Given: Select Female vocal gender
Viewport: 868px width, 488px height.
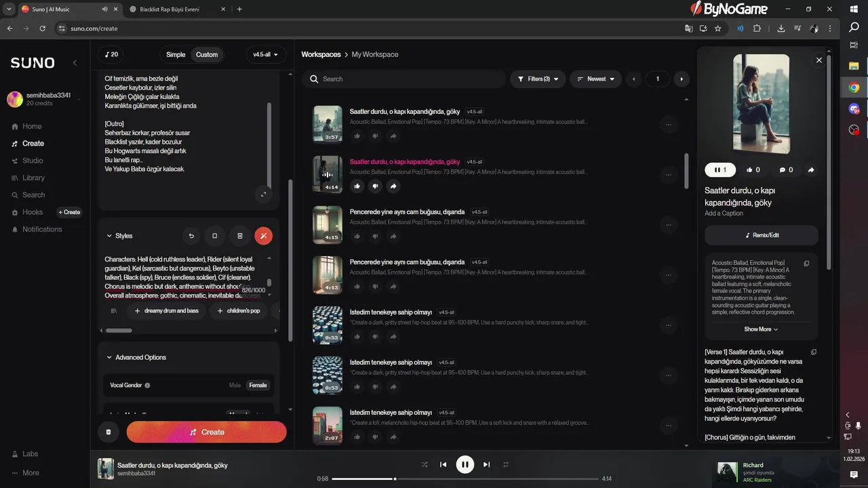Looking at the screenshot, I should 258,385.
